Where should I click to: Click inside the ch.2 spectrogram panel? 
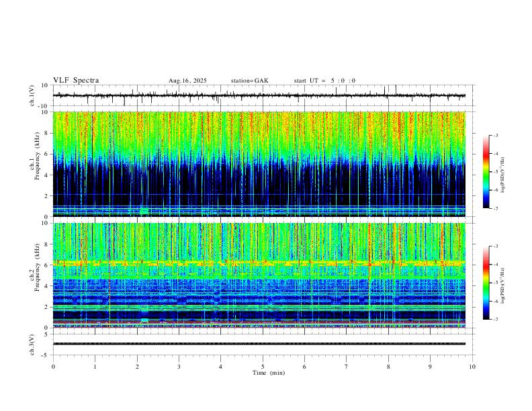[259, 275]
